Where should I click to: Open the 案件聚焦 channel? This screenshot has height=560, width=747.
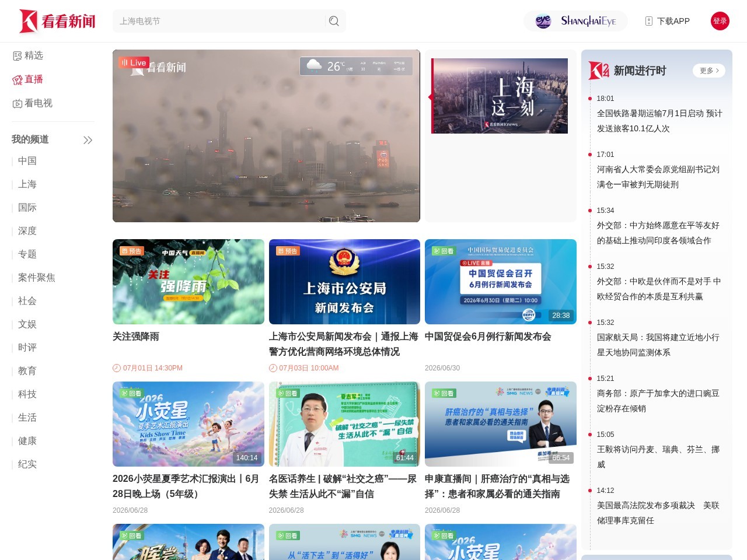point(37,278)
